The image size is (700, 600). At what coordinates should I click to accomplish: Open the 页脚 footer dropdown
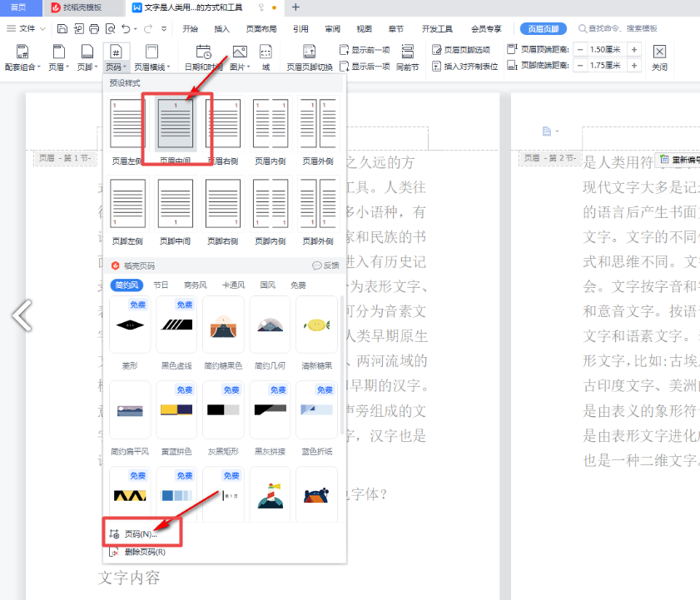click(87, 57)
